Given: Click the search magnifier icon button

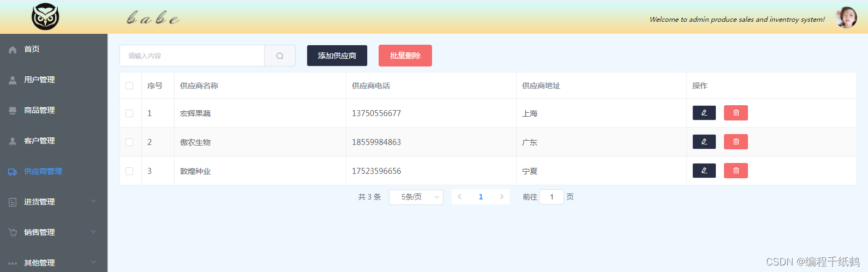Looking at the screenshot, I should point(280,56).
